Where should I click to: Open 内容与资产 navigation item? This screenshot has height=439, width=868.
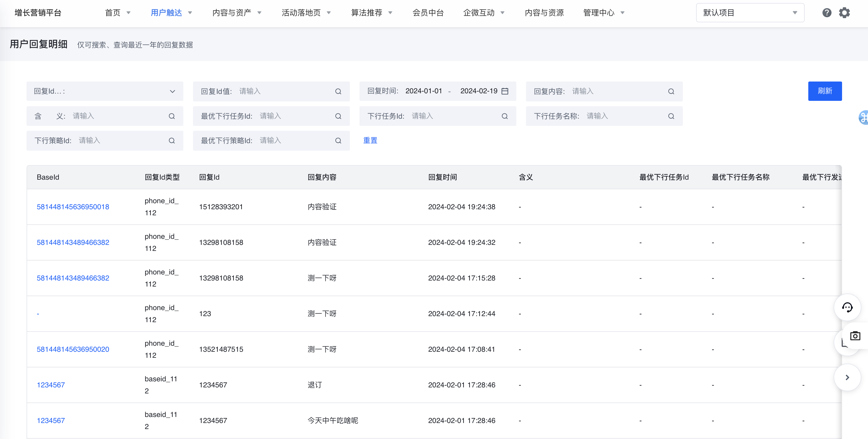pyautogui.click(x=232, y=13)
